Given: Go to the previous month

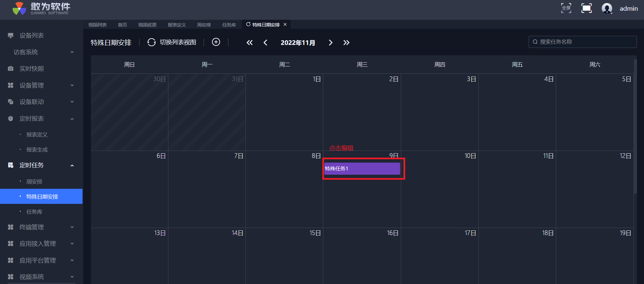Looking at the screenshot, I should pyautogui.click(x=265, y=43).
